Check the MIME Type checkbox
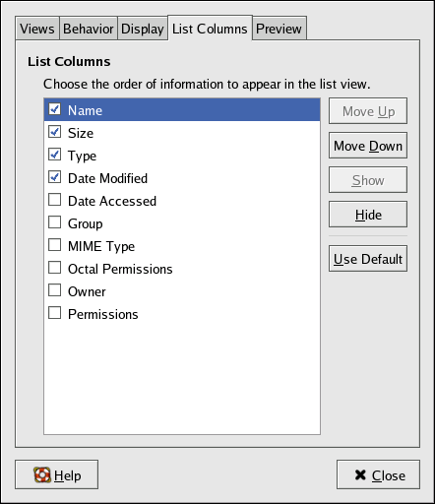This screenshot has height=504, width=435. click(54, 245)
